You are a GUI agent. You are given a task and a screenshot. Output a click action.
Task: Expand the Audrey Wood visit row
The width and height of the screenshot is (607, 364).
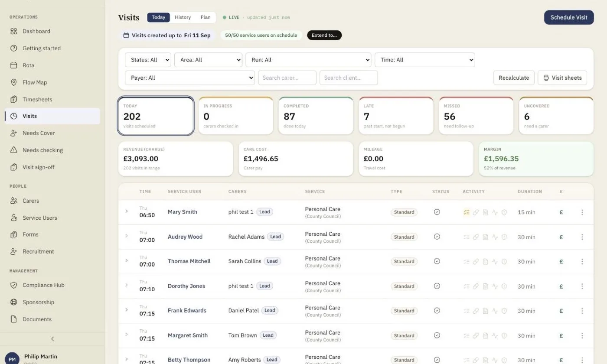[x=127, y=236]
